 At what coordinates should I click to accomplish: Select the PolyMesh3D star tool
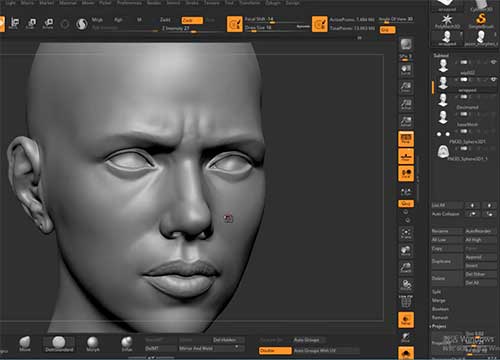click(447, 21)
